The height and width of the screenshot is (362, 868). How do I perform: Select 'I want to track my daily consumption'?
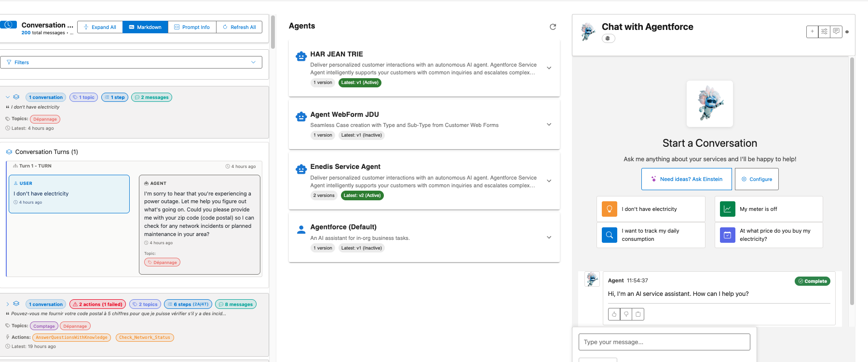coord(651,235)
